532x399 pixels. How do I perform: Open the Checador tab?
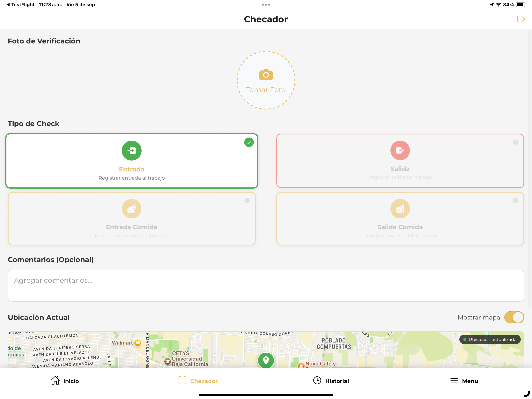[x=198, y=381]
